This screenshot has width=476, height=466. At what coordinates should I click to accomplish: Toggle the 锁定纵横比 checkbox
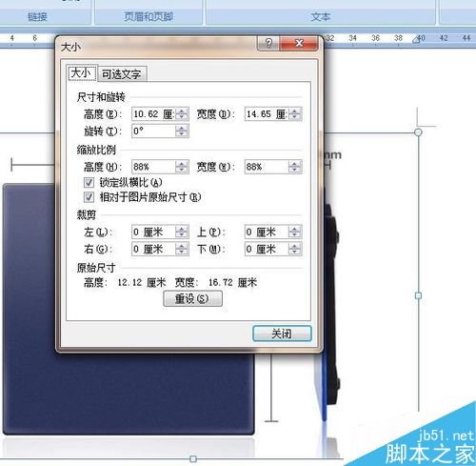point(89,182)
